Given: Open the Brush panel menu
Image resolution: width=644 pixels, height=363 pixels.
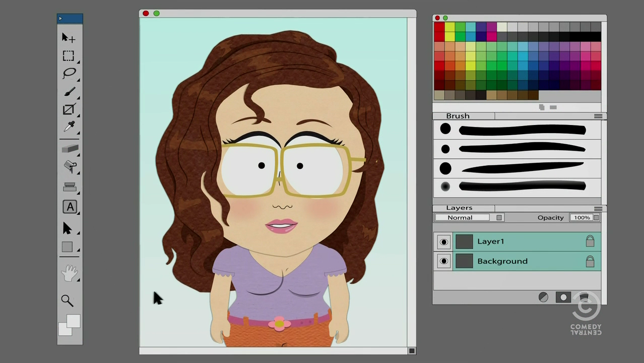Looking at the screenshot, I should tap(598, 116).
